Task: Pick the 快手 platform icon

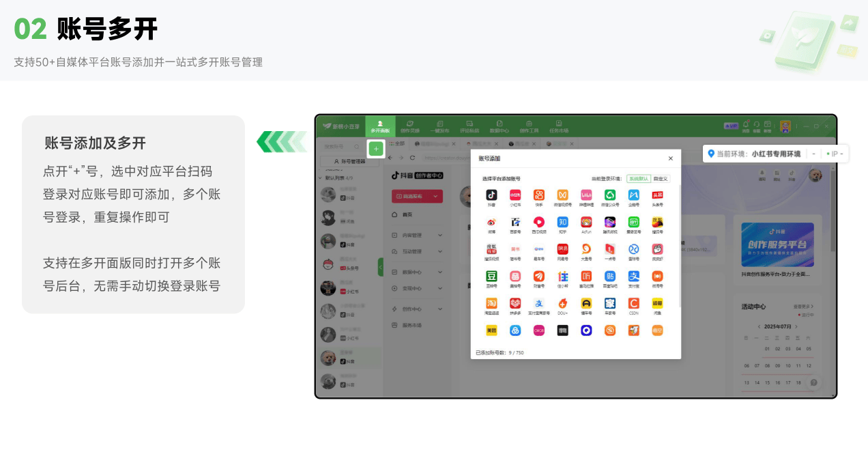Action: point(539,195)
